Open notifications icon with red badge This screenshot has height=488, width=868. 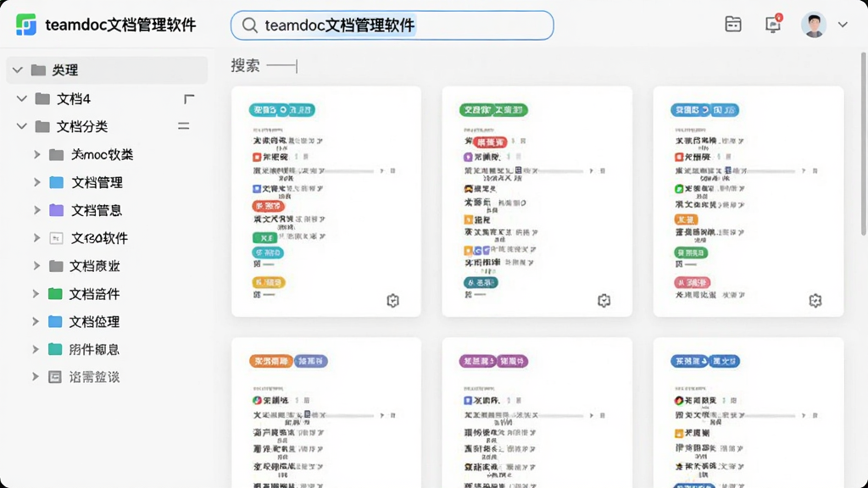point(773,25)
